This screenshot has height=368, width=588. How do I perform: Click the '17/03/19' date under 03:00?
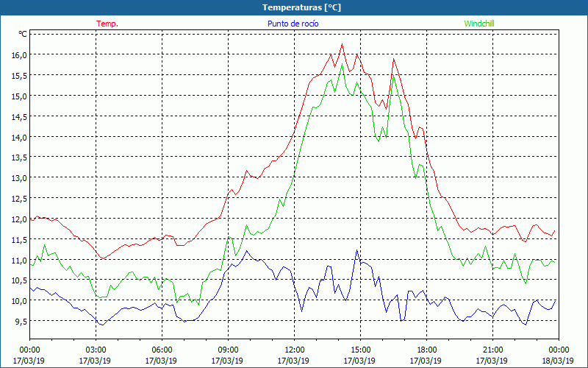95,361
